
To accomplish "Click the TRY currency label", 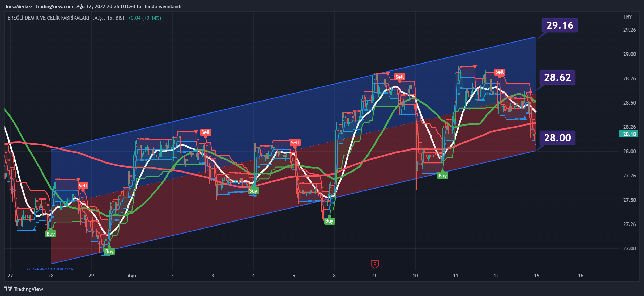I will pyautogui.click(x=628, y=17).
